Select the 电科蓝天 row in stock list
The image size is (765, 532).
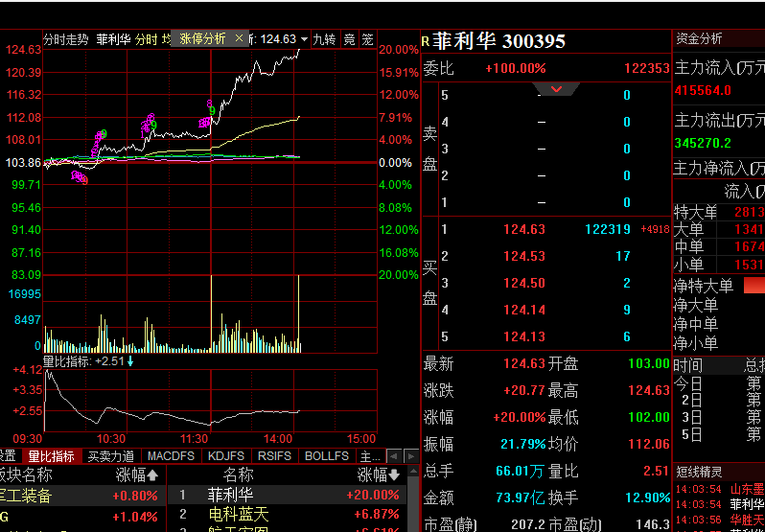[x=288, y=514]
